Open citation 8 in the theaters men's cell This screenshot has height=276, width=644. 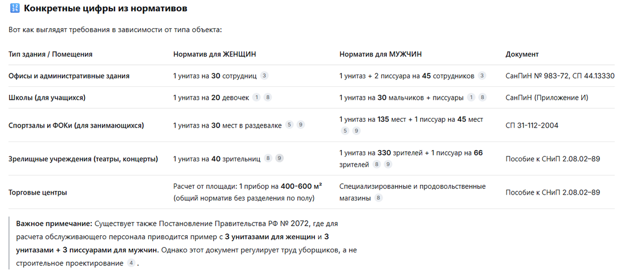(377, 165)
